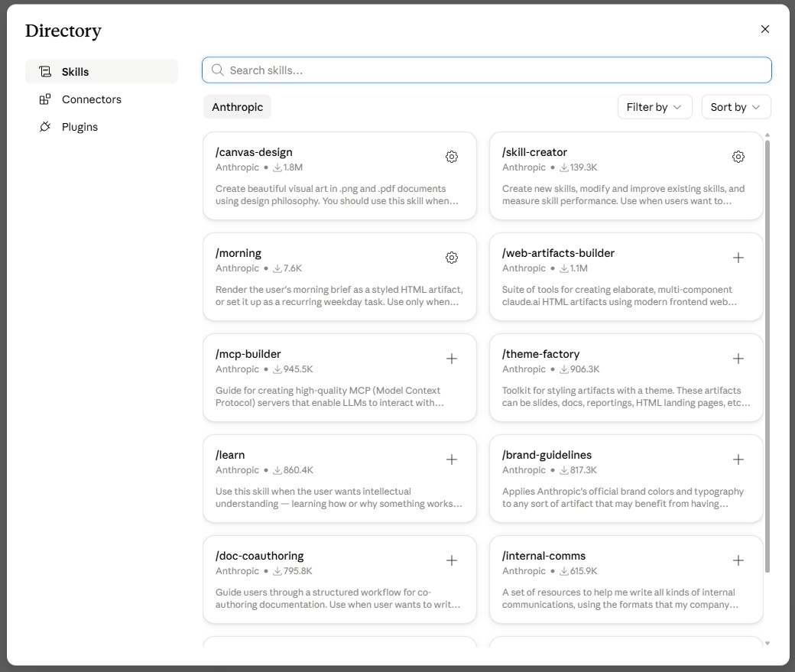
Task: Click the 860.4K download count
Action: (x=298, y=470)
